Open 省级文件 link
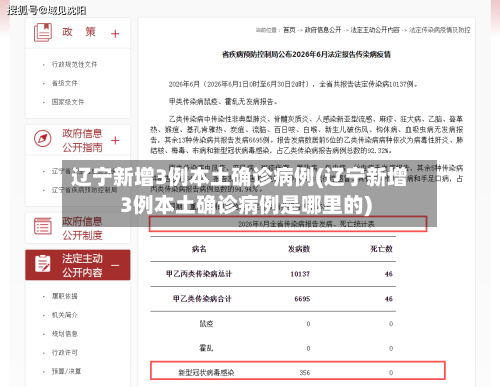The image size is (500, 387). 65,83
